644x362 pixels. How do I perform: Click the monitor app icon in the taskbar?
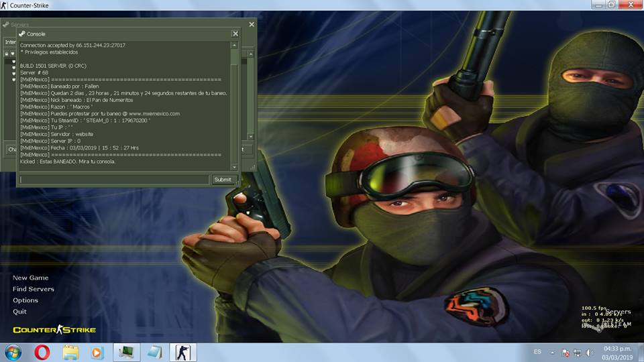(x=127, y=353)
